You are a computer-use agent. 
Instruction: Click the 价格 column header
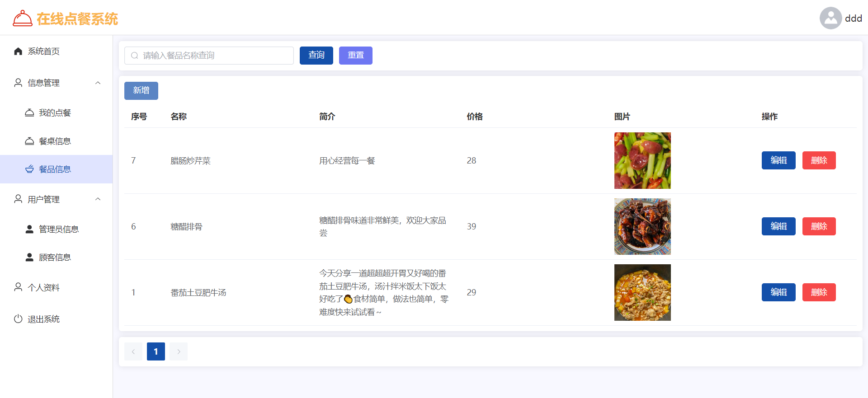[475, 117]
